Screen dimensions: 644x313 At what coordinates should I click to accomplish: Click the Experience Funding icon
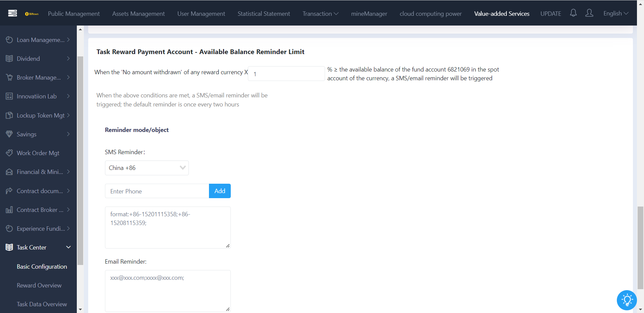pos(9,228)
